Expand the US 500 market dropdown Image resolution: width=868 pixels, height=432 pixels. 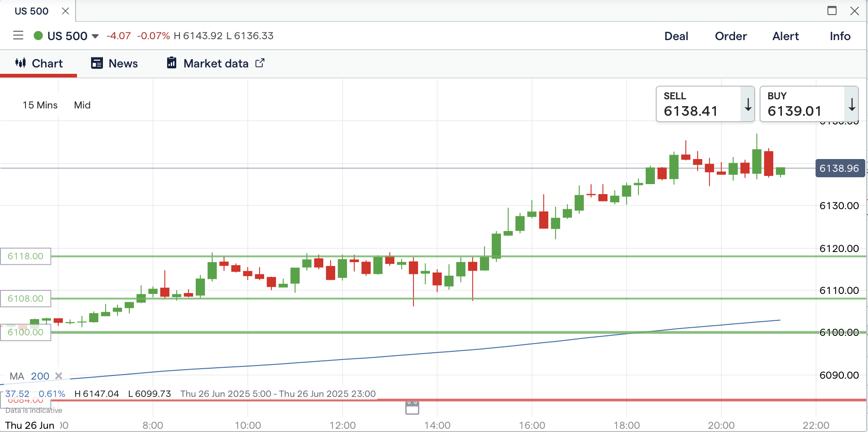coord(95,36)
